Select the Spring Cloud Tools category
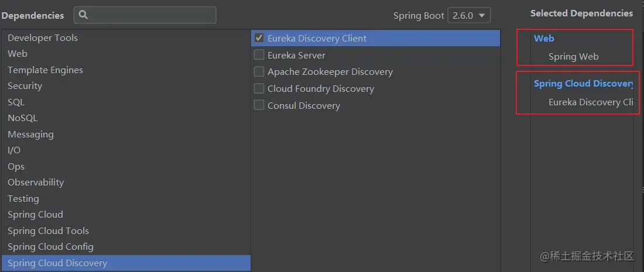Viewport: 644px width, 272px height. click(x=48, y=231)
